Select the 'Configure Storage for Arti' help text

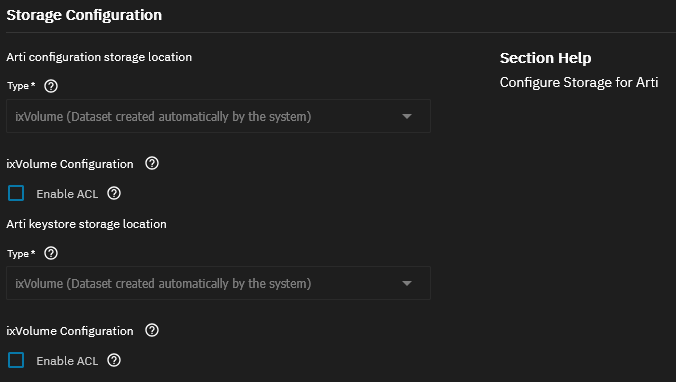click(579, 82)
